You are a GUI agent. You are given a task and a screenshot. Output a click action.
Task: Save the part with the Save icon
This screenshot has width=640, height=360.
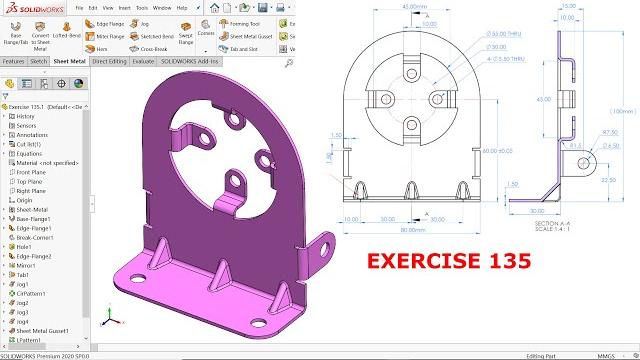click(x=262, y=7)
